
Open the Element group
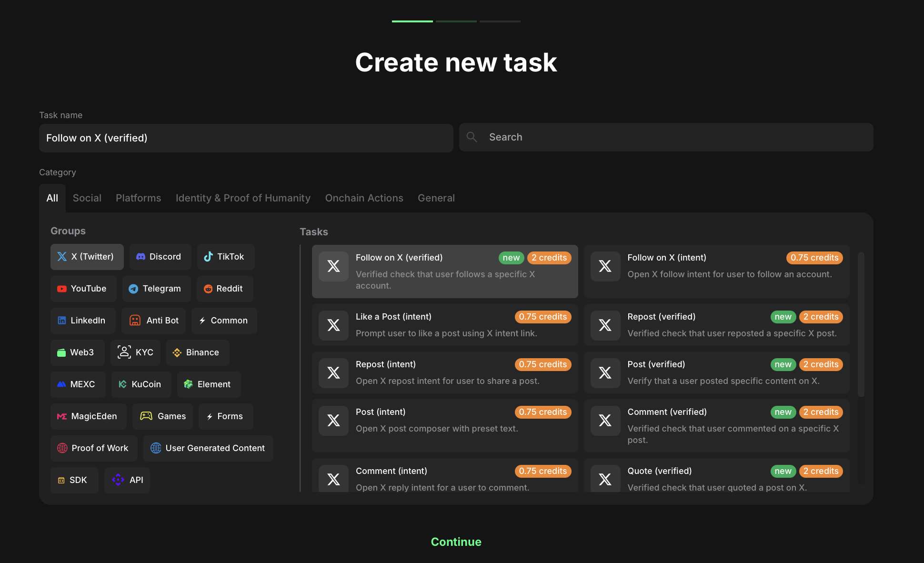[x=209, y=384]
